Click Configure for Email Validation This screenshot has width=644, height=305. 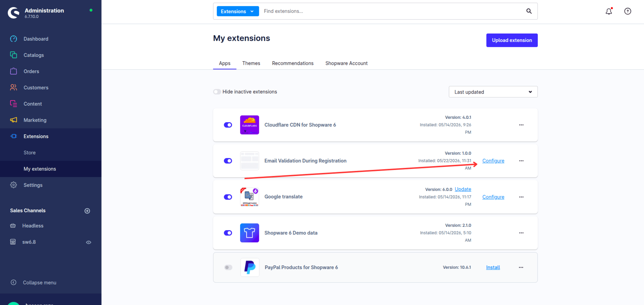tap(493, 161)
